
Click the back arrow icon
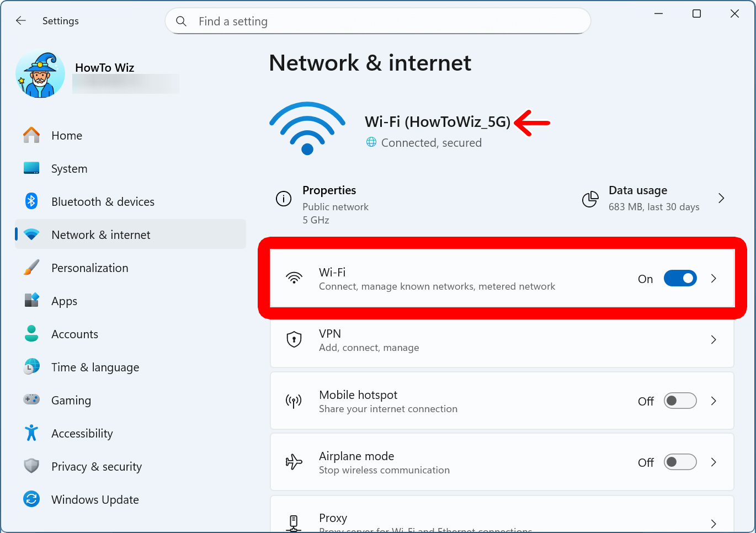(21, 21)
